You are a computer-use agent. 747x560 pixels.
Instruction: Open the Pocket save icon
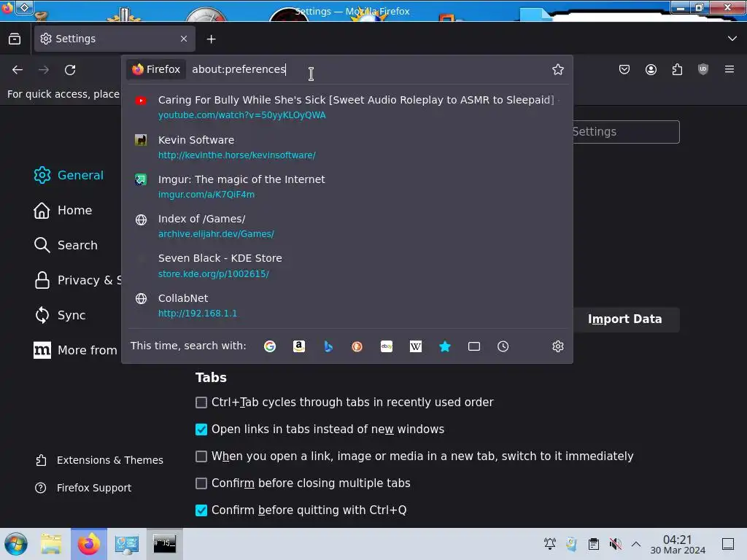tap(624, 69)
